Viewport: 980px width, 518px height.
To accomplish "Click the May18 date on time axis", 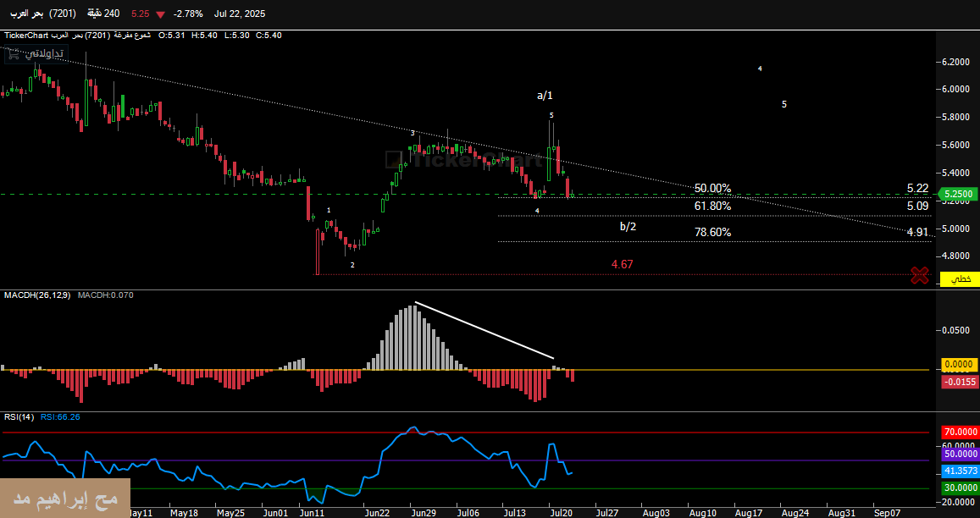I will pos(185,512).
